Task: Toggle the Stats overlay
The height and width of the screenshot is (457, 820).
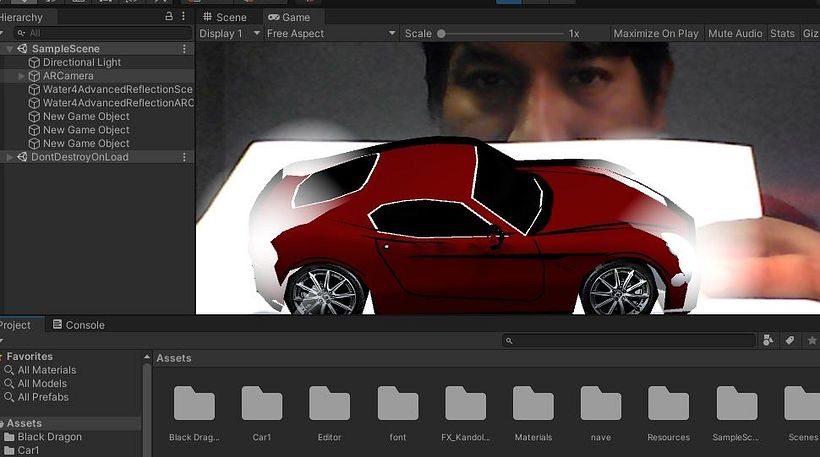Action: (x=782, y=34)
